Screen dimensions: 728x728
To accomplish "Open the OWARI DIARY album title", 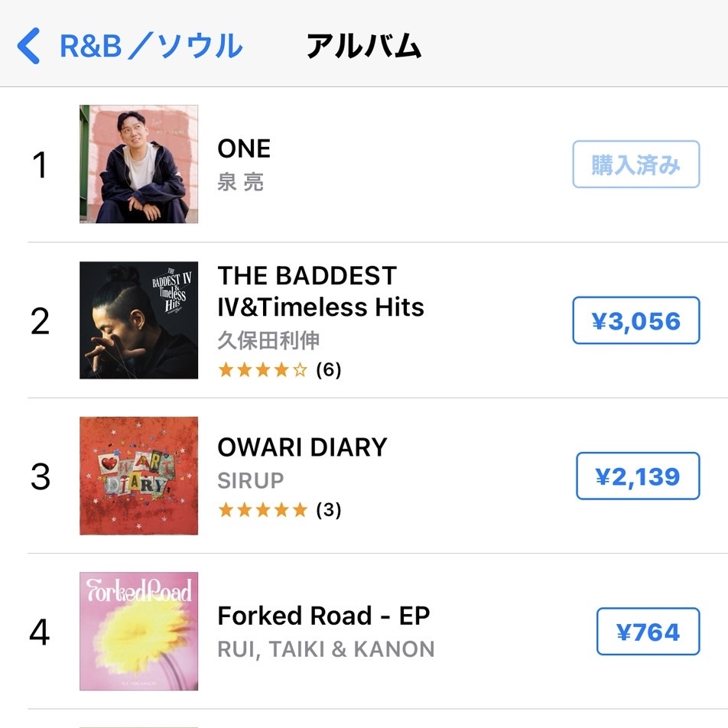I will click(x=302, y=447).
